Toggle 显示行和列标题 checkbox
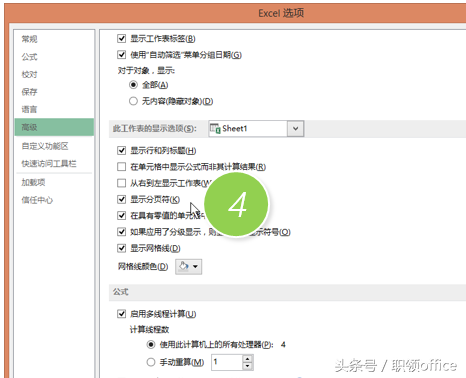Image resolution: width=466 pixels, height=378 pixels. [x=121, y=151]
